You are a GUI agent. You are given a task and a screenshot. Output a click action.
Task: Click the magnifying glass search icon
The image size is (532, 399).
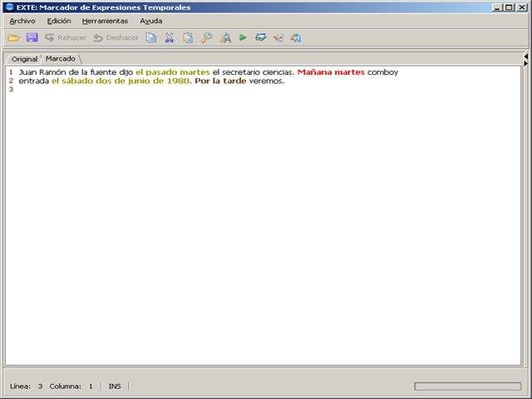(x=206, y=37)
